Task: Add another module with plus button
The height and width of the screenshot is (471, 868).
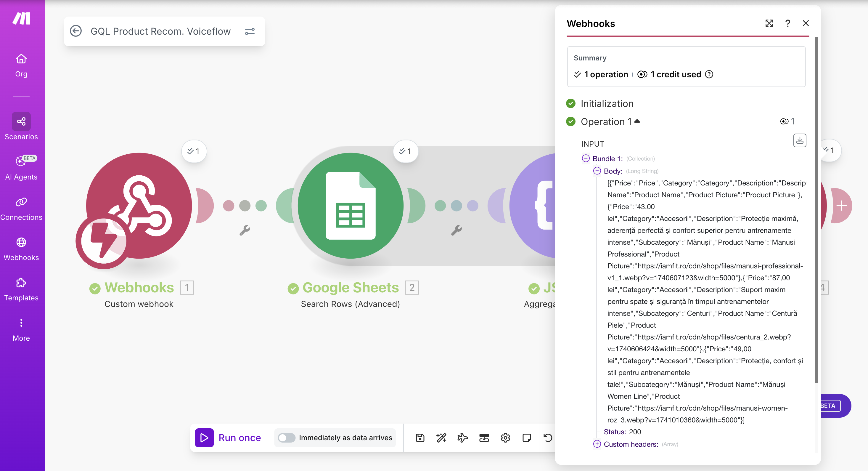Action: pos(841,205)
